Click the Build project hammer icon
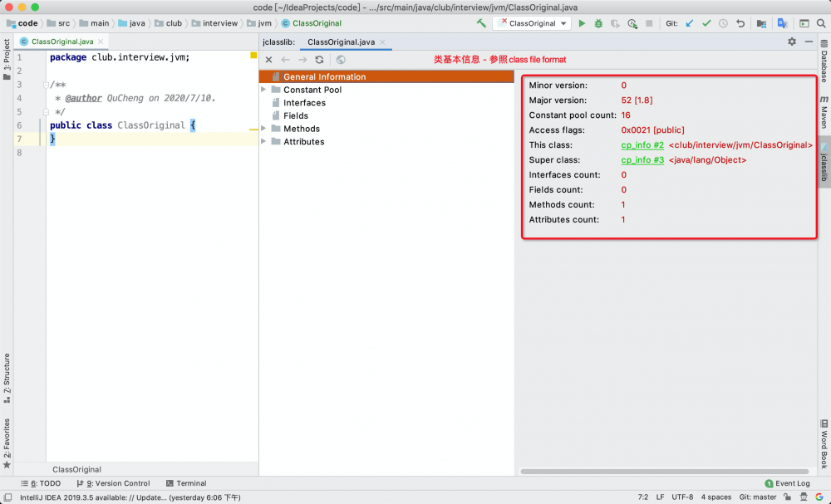Viewport: 831px width, 504px height. (x=481, y=23)
